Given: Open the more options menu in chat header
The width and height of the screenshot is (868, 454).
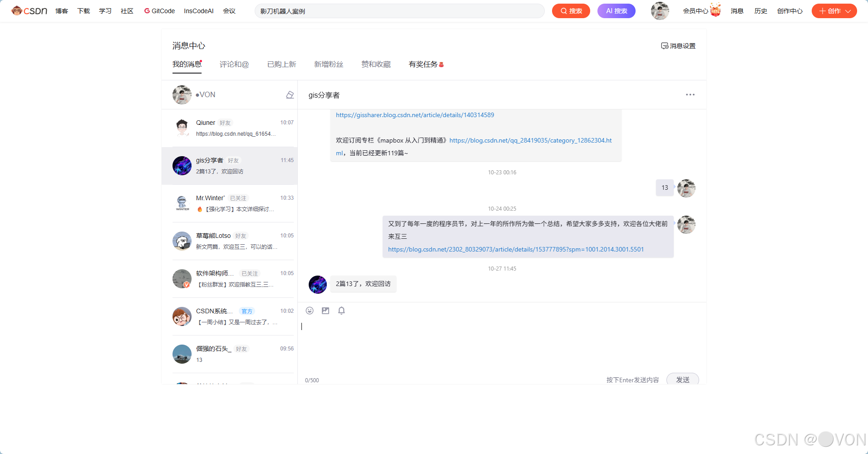Looking at the screenshot, I should point(690,94).
